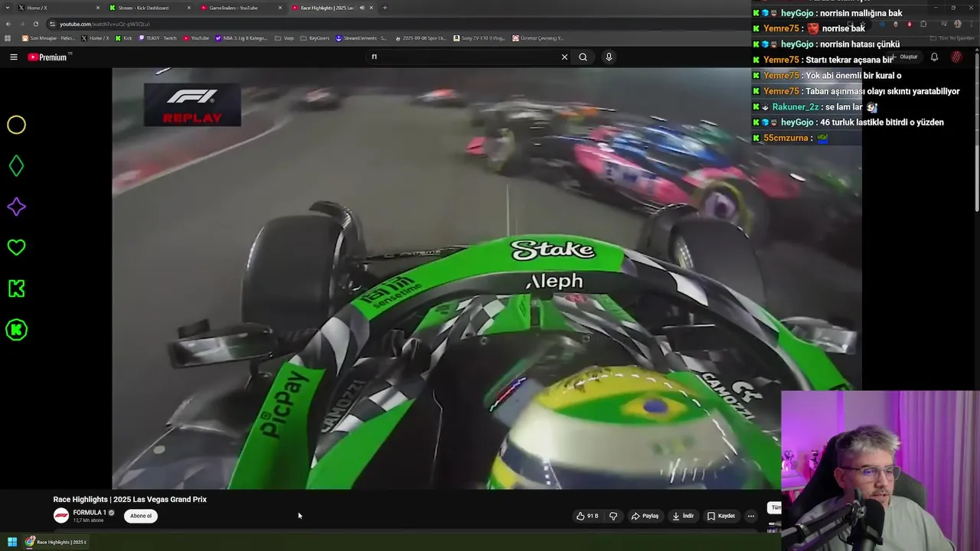Start voice search with microphone icon
980x551 pixels.
click(609, 57)
